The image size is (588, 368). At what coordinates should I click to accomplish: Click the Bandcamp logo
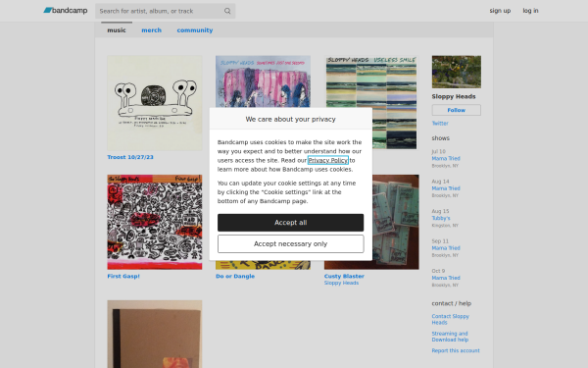(66, 11)
